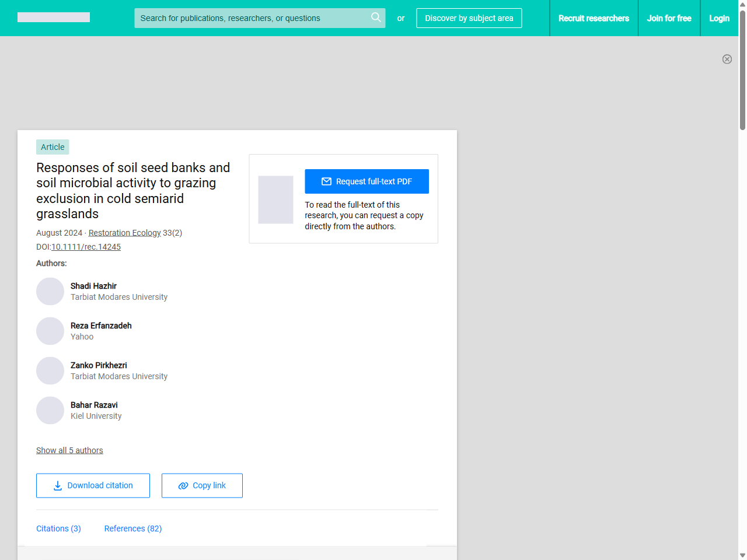Click the article title heading

click(x=133, y=191)
